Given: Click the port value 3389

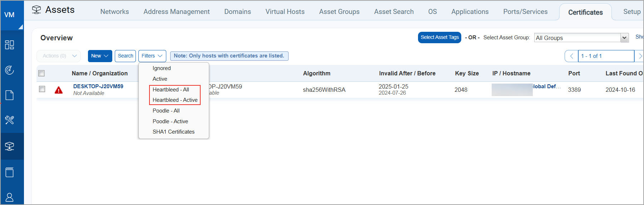Looking at the screenshot, I should click(574, 90).
